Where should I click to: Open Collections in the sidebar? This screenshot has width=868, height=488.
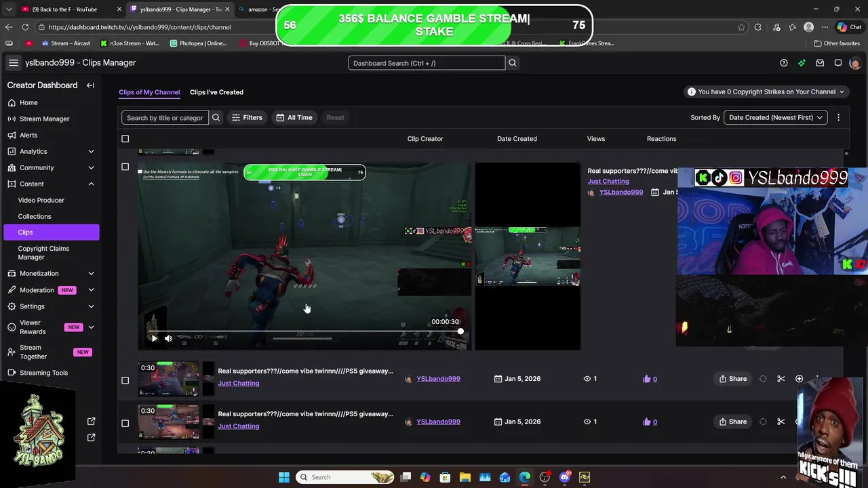[35, 216]
